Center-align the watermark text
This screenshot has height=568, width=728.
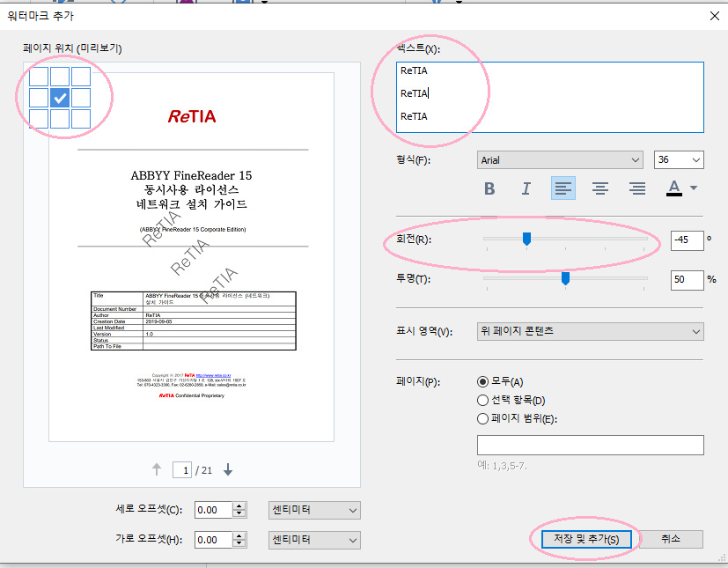pyautogui.click(x=600, y=188)
